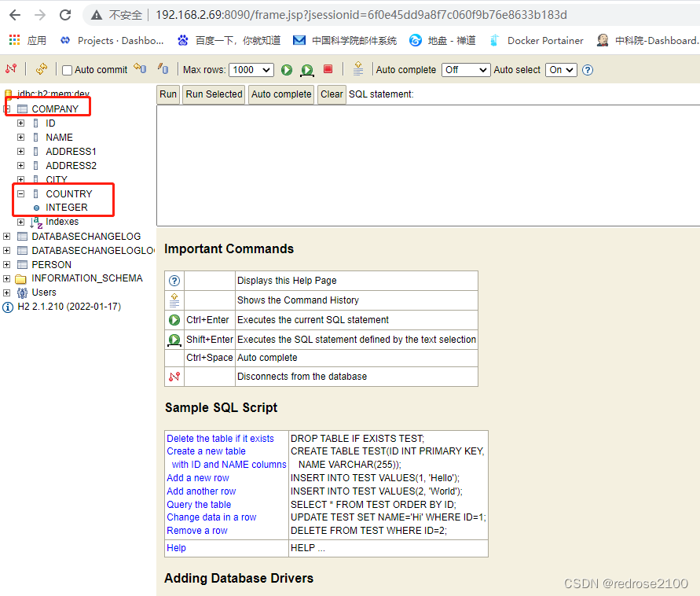The image size is (700, 596).
Task: Collapse the COUNTRY column node
Action: [x=20, y=193]
